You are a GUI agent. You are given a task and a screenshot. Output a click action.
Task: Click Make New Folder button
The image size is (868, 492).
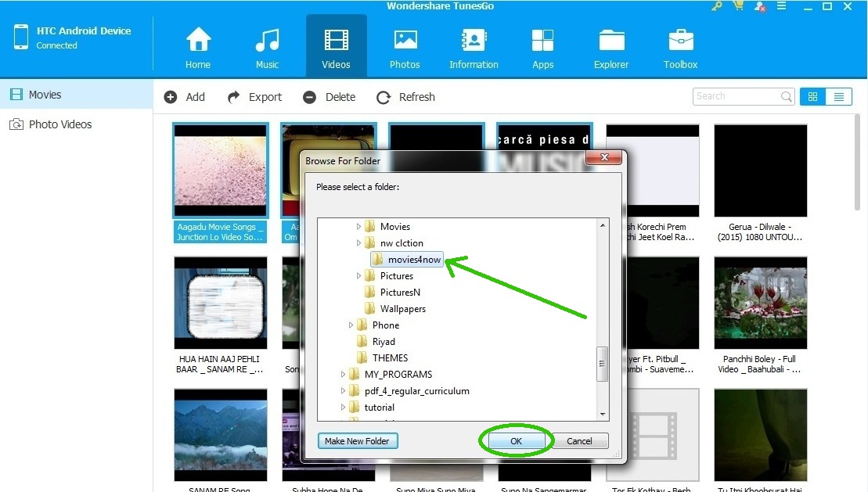(x=357, y=441)
